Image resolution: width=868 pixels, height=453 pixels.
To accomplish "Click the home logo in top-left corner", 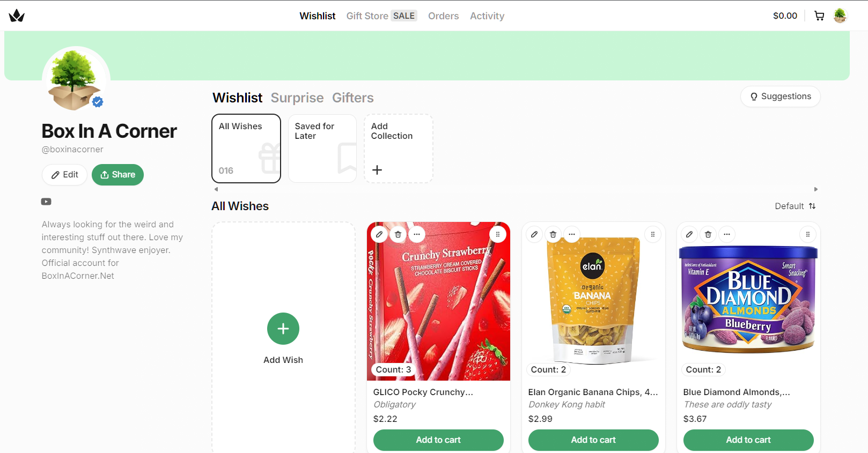I will coord(17,16).
